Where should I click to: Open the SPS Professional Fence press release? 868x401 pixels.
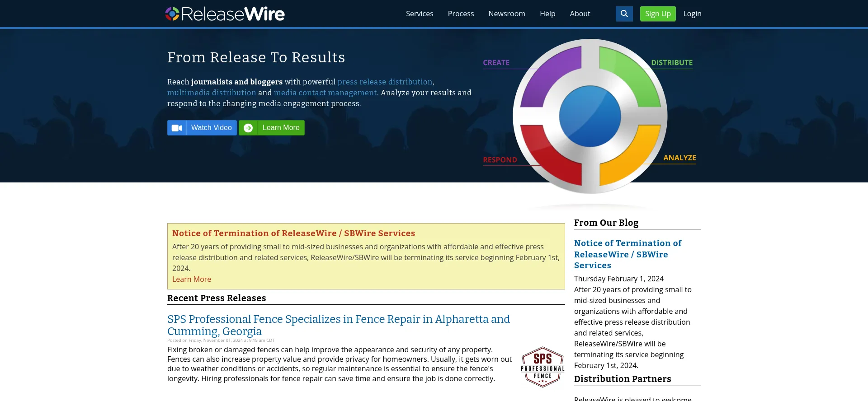[x=339, y=325]
